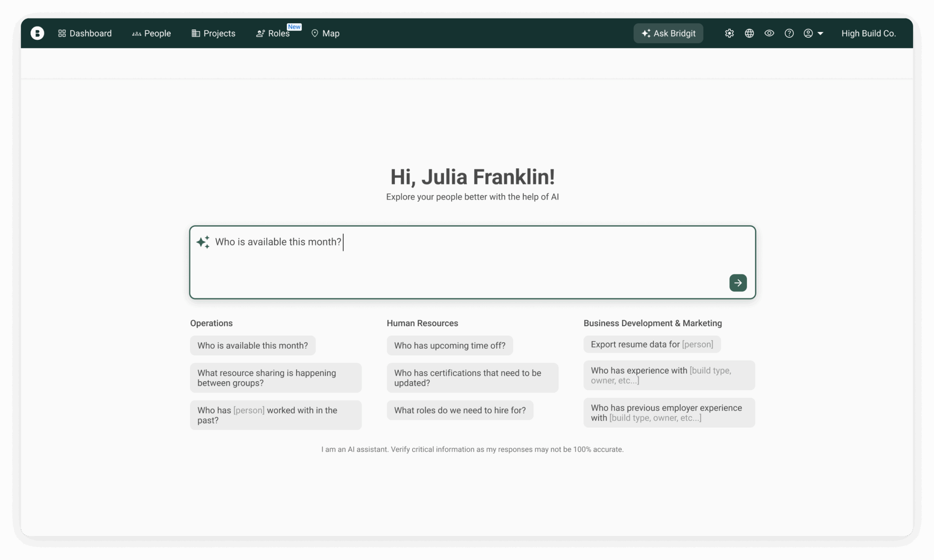Click the user account avatar icon
This screenshot has width=934, height=560.
808,33
